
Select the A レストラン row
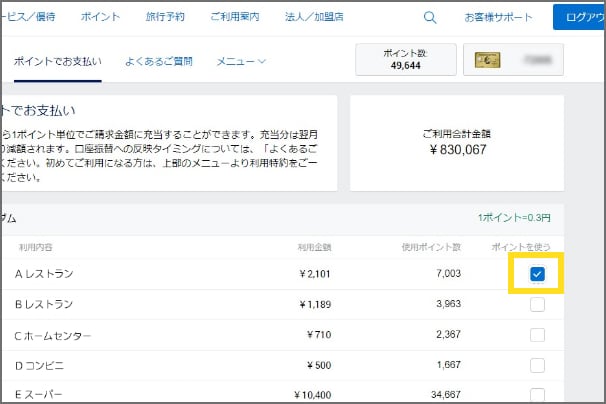[45, 274]
